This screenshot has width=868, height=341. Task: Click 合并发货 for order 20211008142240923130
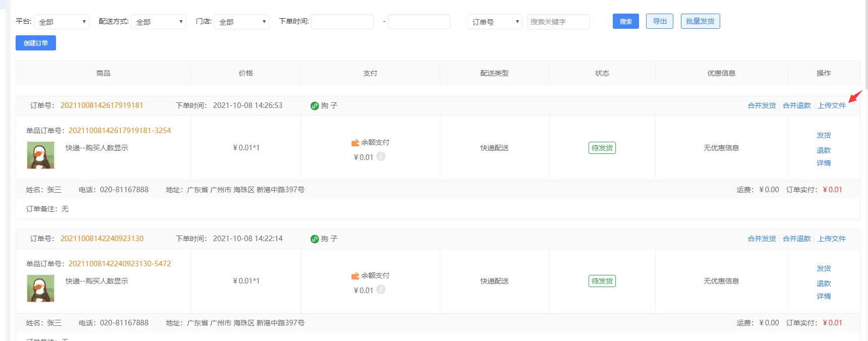[x=762, y=239]
